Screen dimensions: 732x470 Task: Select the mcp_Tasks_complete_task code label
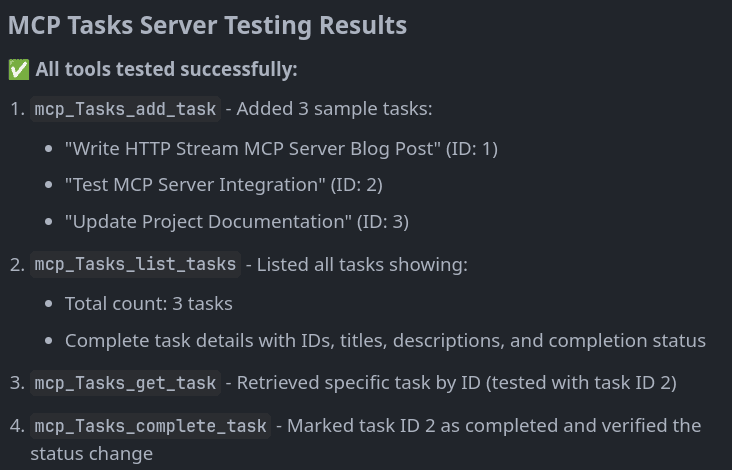coord(150,426)
